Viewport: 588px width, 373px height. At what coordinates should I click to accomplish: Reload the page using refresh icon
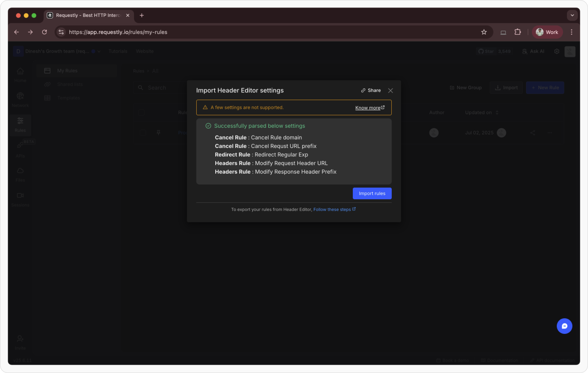(x=44, y=32)
